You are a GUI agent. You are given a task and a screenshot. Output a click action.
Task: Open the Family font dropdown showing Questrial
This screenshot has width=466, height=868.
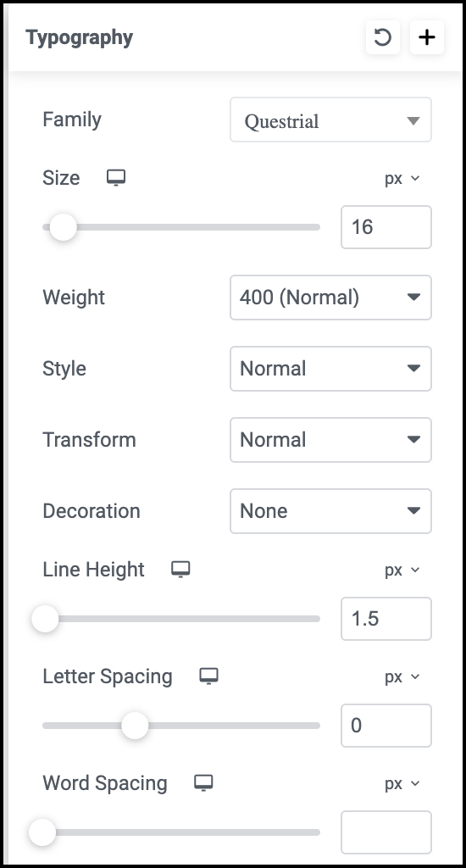point(331,120)
